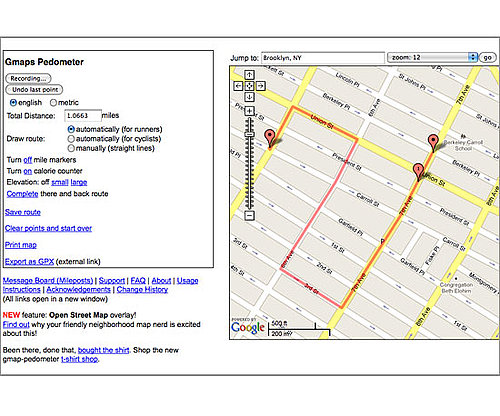Select the metric units radio button
Image resolution: width=500 pixels, height=416 pixels.
point(53,102)
